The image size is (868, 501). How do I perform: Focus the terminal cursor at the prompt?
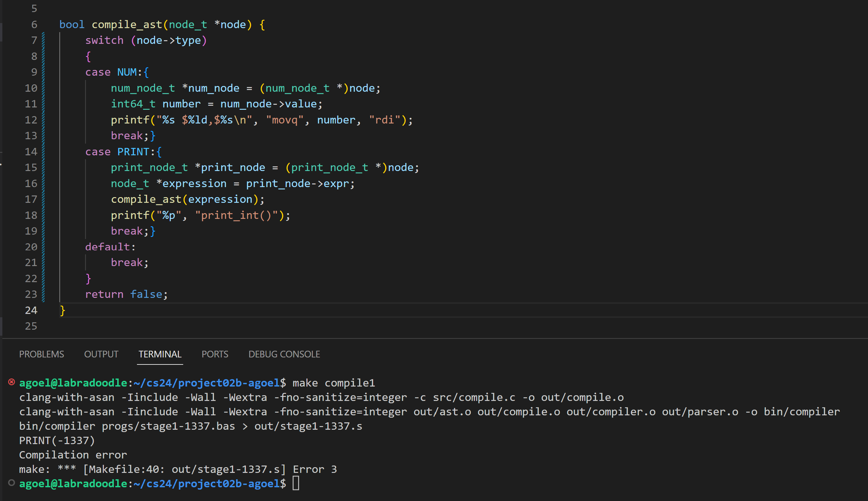[x=296, y=484]
